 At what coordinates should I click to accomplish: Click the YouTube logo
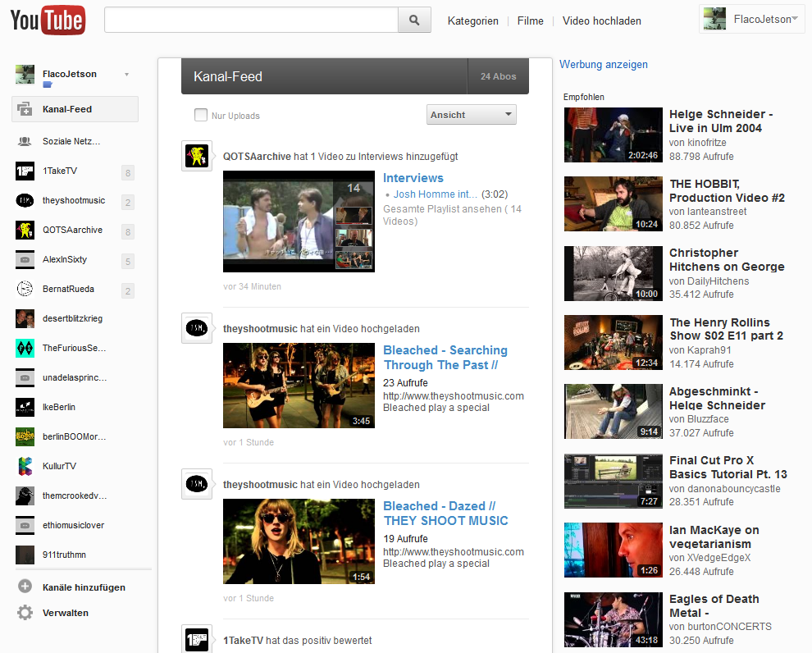pyautogui.click(x=48, y=21)
